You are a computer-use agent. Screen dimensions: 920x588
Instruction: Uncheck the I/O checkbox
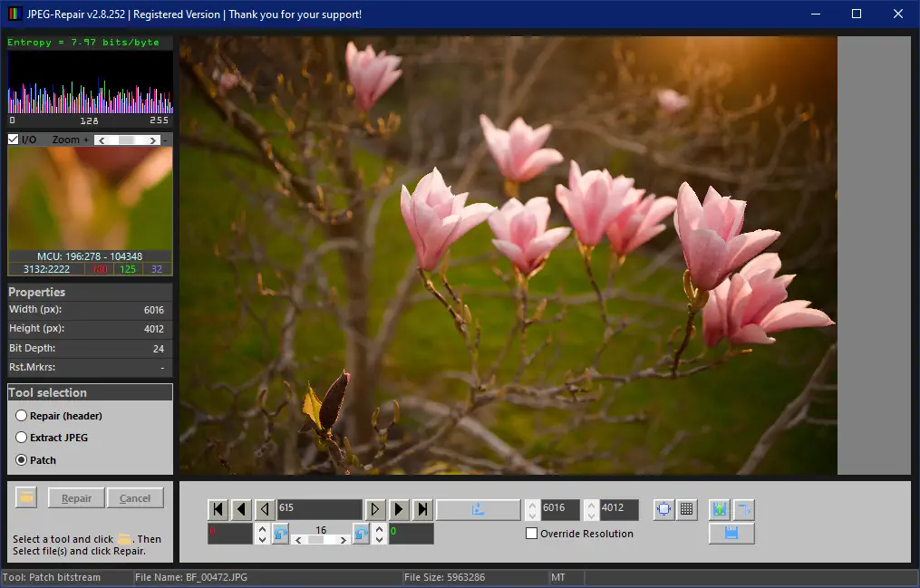14,140
